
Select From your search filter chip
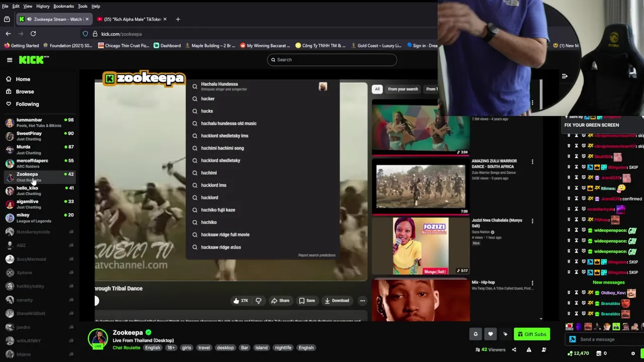403,89
